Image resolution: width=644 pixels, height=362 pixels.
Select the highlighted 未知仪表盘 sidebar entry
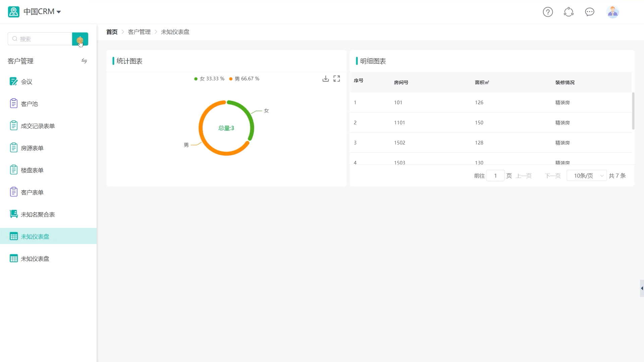48,236
